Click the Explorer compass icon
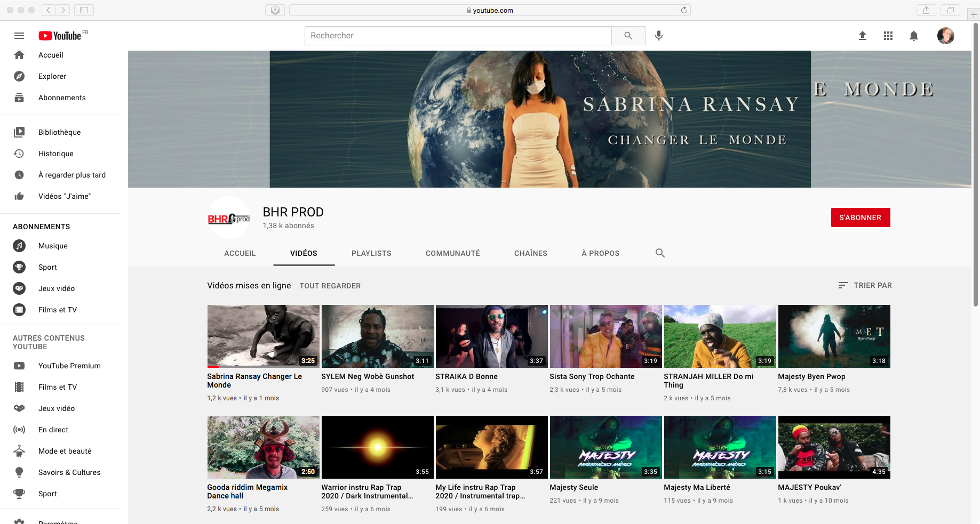The width and height of the screenshot is (980, 524). [x=19, y=76]
